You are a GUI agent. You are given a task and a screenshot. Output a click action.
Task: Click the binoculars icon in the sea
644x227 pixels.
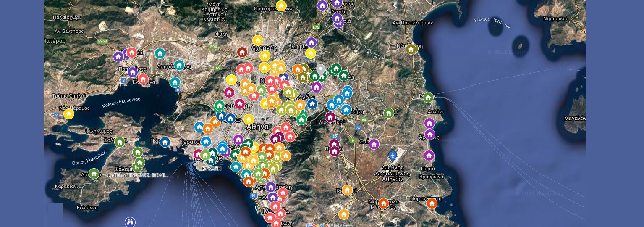(130, 222)
